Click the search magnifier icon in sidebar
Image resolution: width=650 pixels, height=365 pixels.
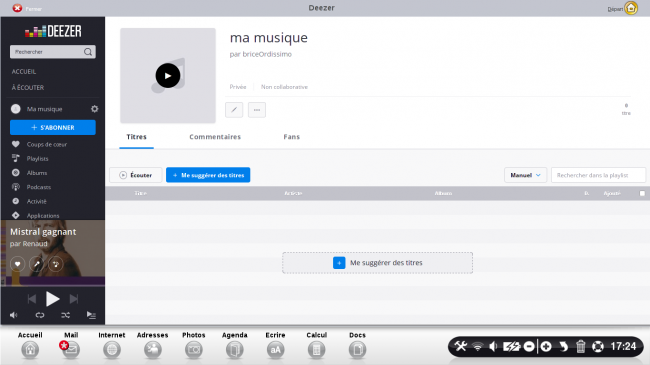(x=88, y=52)
